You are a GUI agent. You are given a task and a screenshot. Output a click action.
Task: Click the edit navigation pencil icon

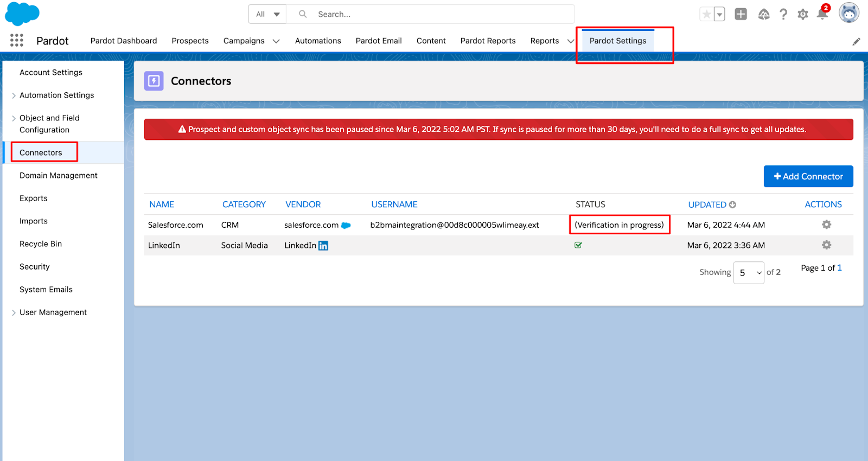[x=856, y=42]
